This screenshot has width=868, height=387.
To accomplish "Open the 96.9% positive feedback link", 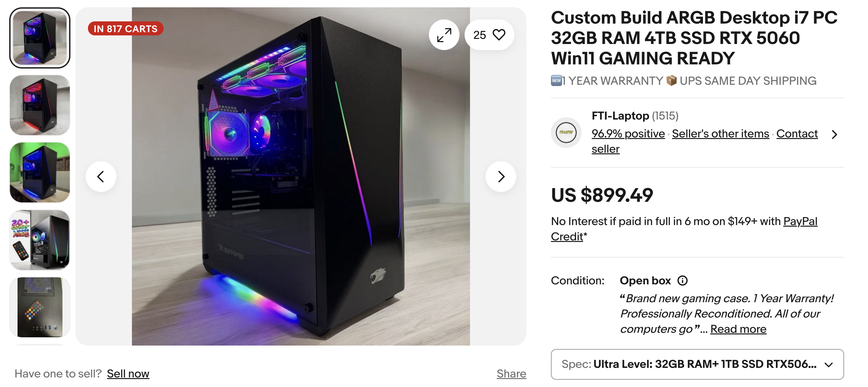I will [x=628, y=134].
